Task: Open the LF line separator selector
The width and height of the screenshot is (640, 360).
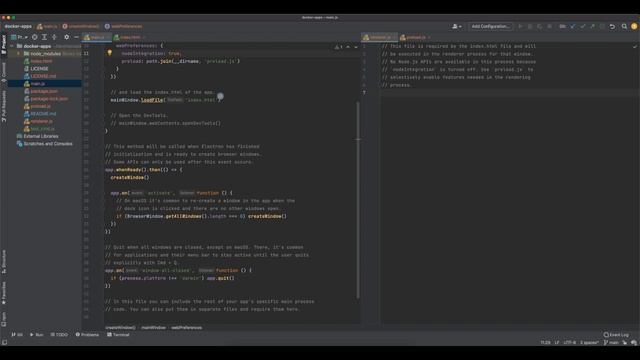Action: point(557,342)
